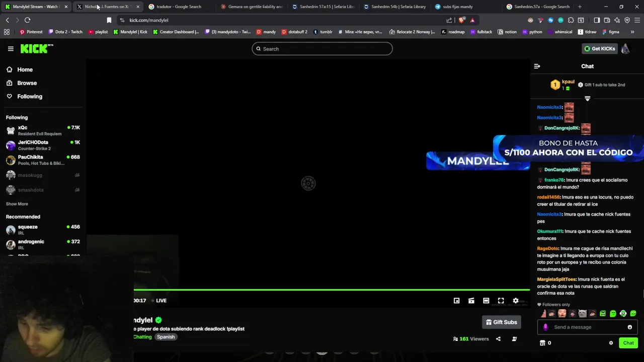
Task: Switch the player to fullscreen
Action: click(501, 301)
